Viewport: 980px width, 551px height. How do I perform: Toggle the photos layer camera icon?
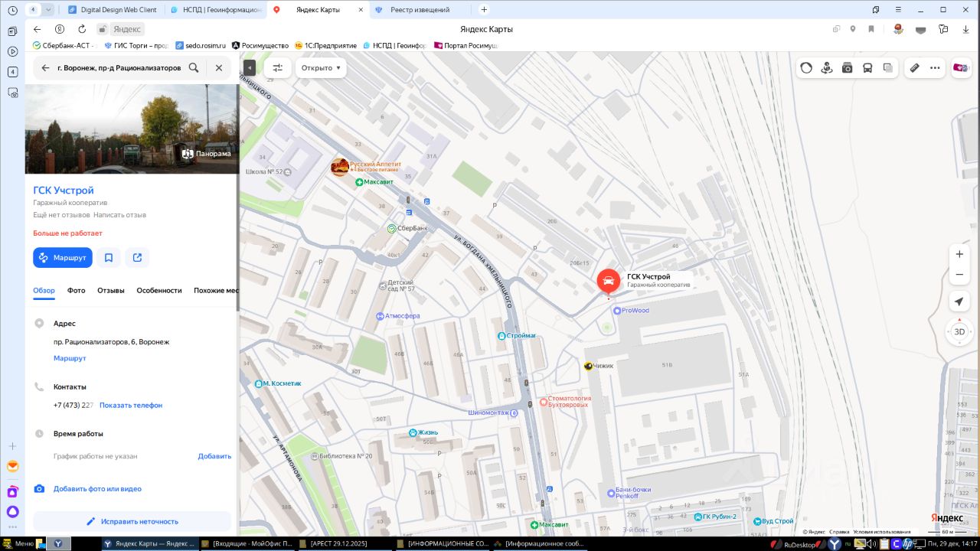(x=847, y=67)
